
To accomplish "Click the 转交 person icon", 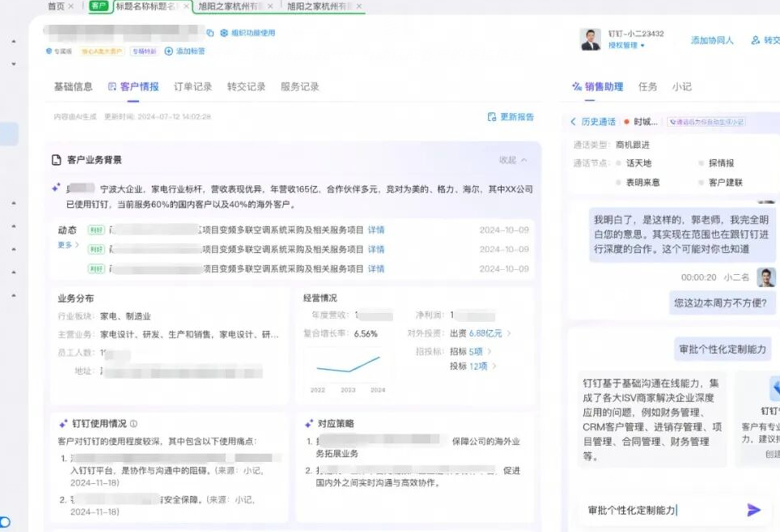I will pos(756,40).
